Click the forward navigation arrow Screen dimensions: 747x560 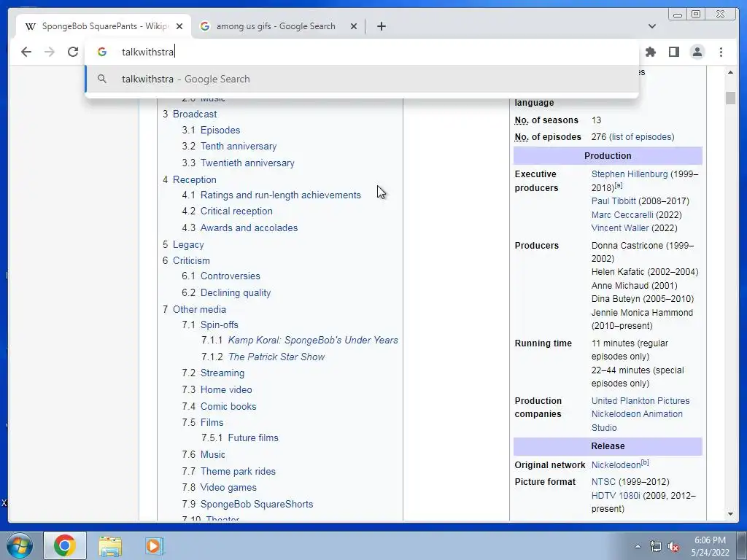coord(50,52)
